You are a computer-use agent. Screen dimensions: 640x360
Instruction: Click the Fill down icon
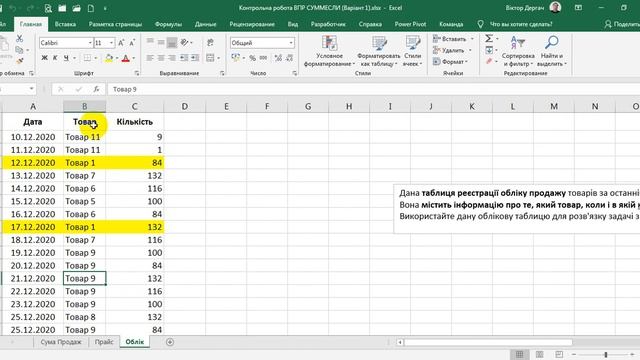coord(489,50)
